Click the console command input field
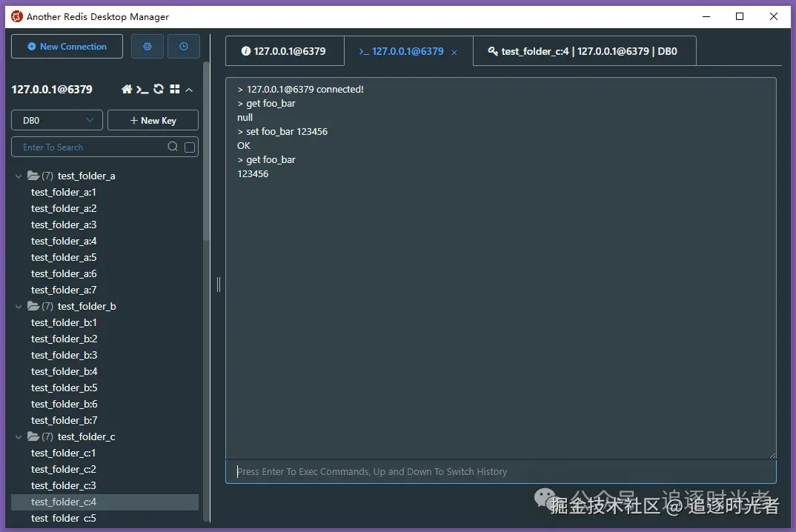 [x=500, y=471]
